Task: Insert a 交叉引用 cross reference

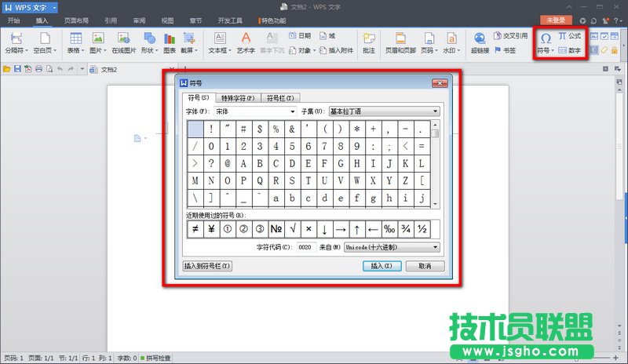Action: point(511,35)
